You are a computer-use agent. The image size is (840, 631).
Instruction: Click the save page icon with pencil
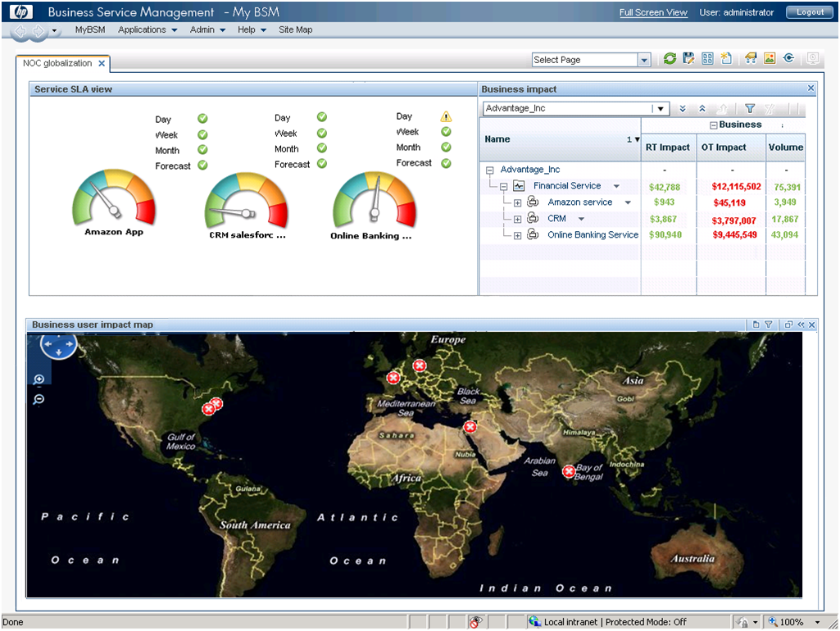tap(688, 58)
